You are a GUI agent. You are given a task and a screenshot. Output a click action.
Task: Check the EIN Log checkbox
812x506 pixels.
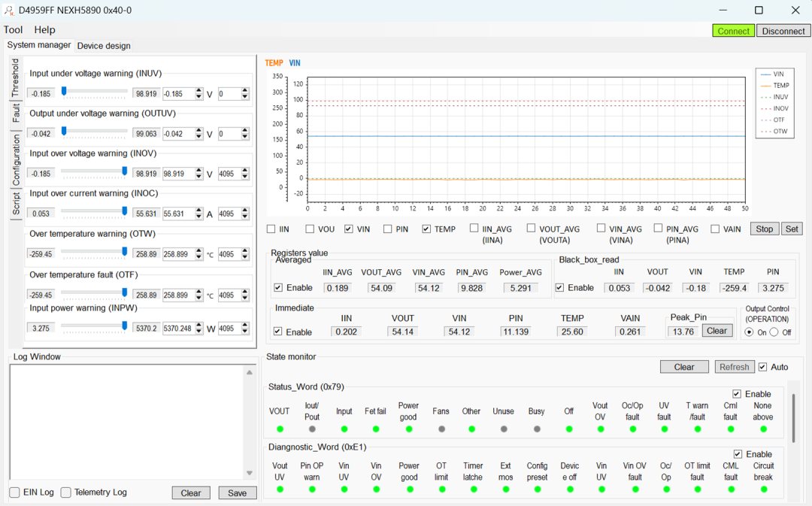15,492
